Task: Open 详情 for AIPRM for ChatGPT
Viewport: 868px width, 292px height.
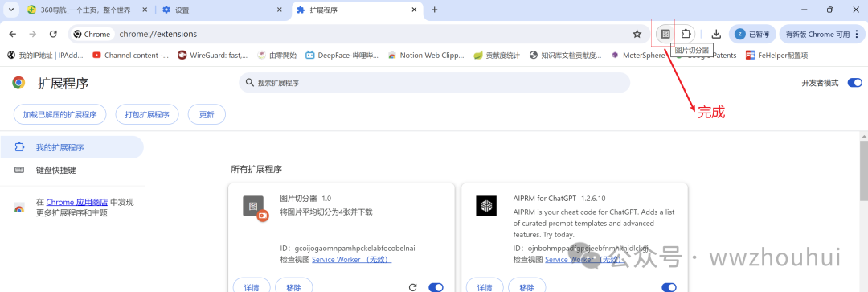Action: click(485, 287)
